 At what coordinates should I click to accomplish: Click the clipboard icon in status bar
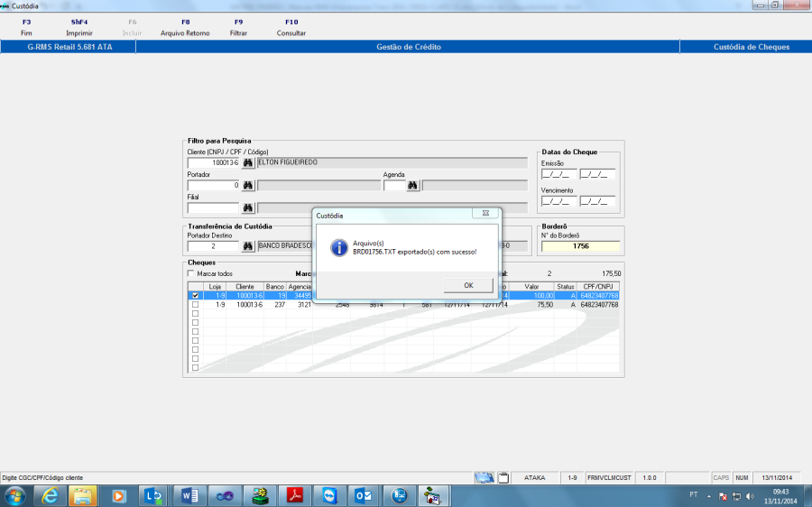tap(503, 477)
